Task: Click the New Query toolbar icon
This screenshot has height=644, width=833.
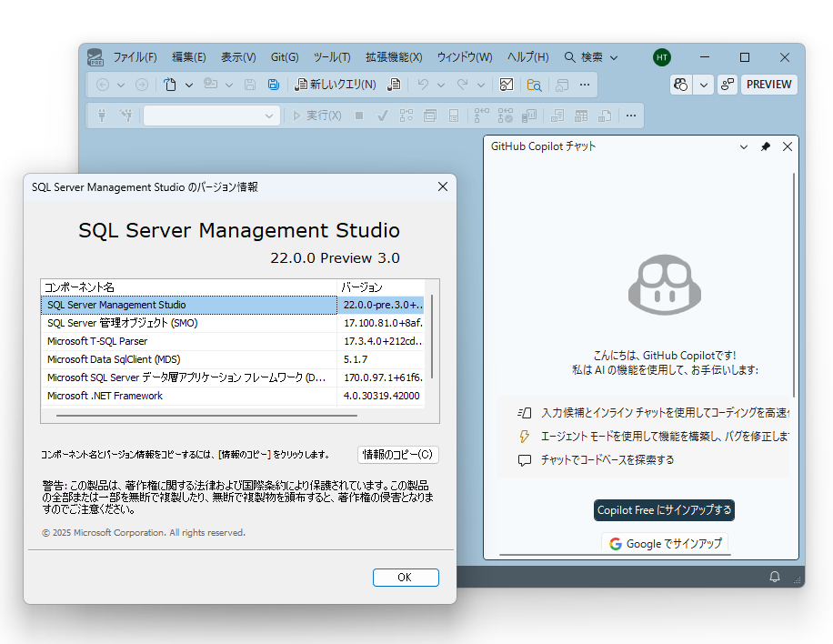Action: click(325, 84)
